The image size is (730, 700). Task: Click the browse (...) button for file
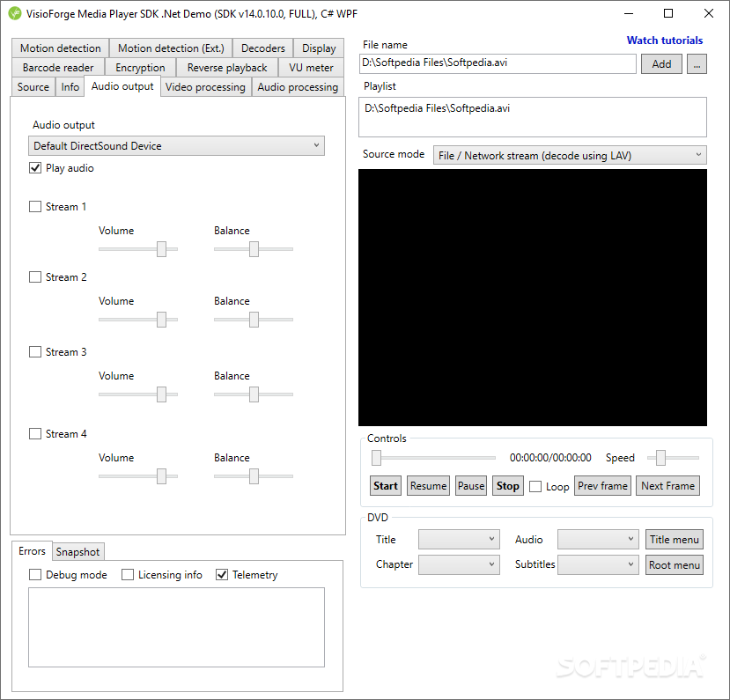coord(697,63)
